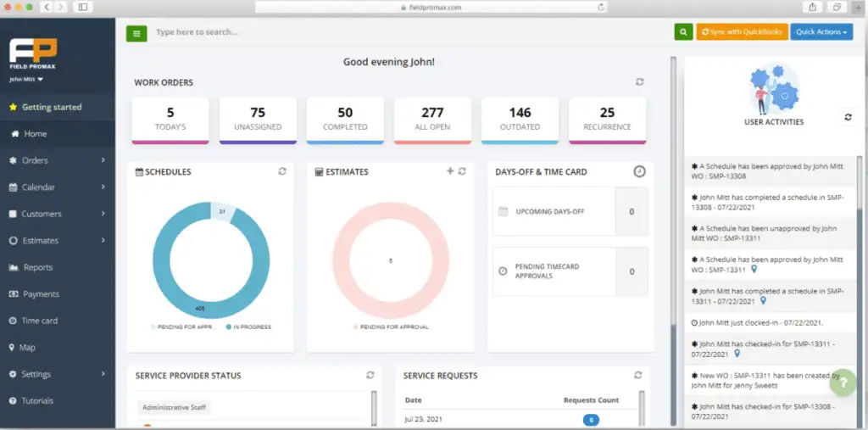Screen dimensions: 868x430
Task: Toggle In Progress legend in Schedules
Action: click(248, 327)
